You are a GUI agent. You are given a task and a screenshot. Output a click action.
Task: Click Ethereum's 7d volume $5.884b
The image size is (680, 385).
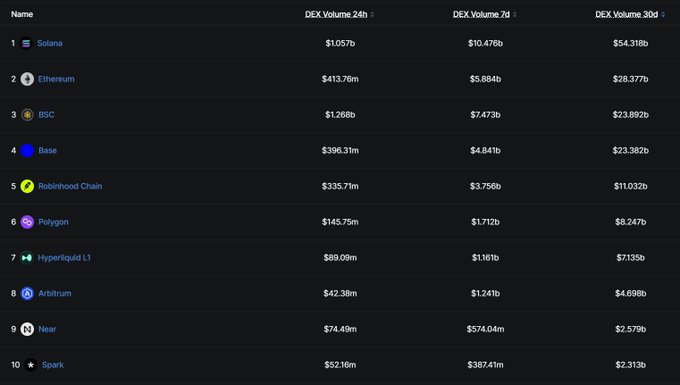pyautogui.click(x=485, y=79)
